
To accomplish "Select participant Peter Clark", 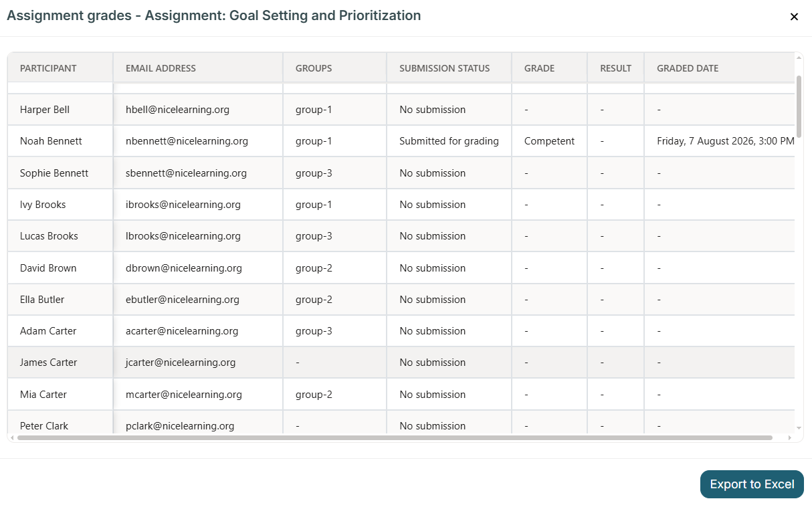I will [44, 426].
